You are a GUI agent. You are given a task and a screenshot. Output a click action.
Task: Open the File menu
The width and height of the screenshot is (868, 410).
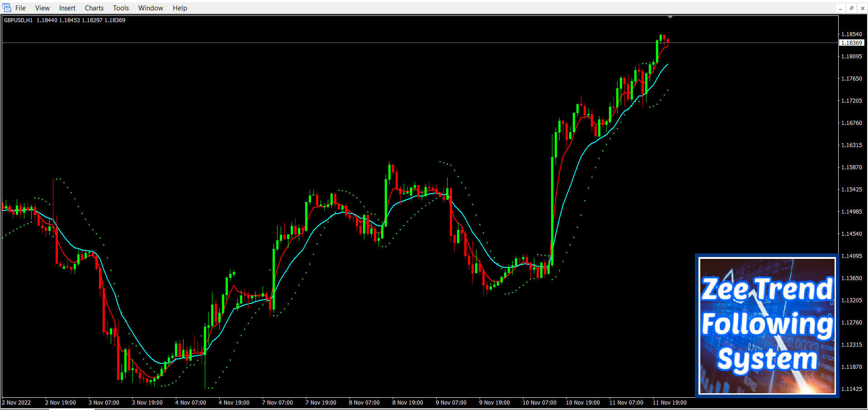(20, 8)
